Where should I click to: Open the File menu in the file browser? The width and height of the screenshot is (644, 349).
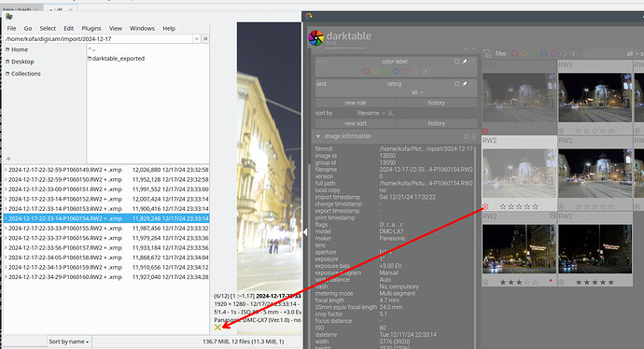pos(11,28)
